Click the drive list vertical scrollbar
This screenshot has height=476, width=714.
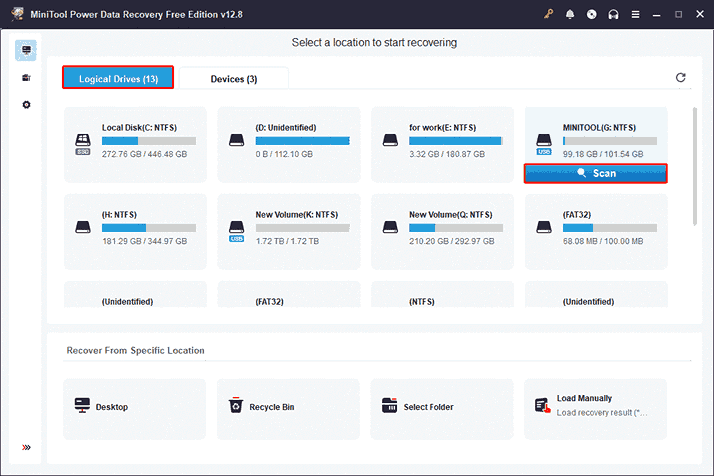coord(694,166)
